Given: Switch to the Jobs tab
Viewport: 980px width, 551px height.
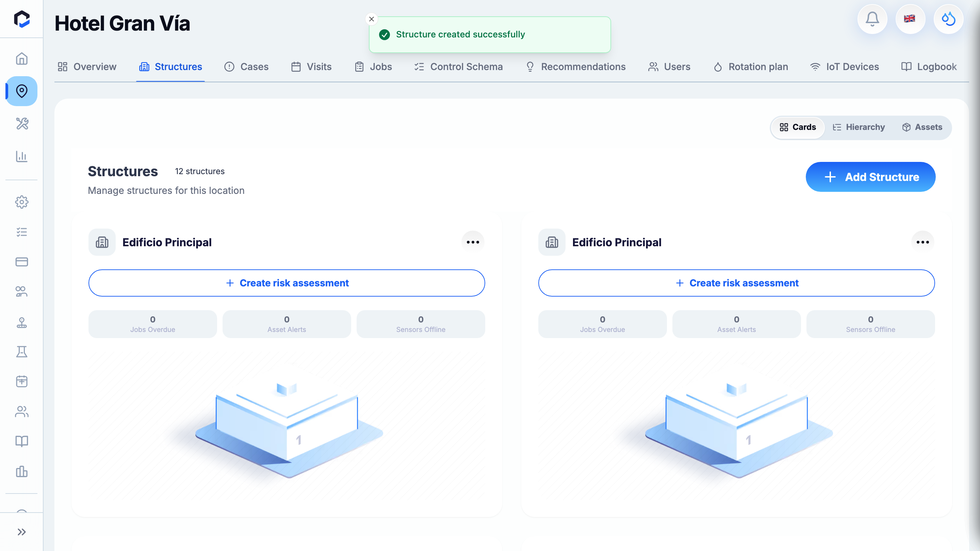Looking at the screenshot, I should click(373, 67).
